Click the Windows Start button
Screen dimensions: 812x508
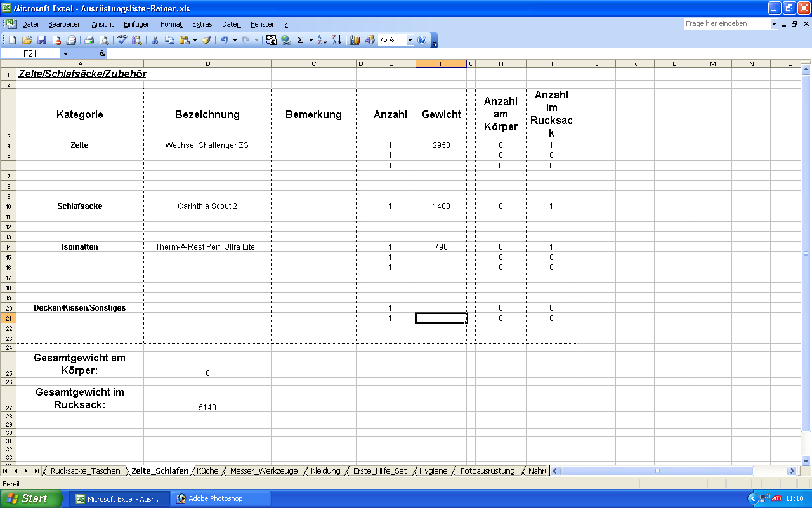point(31,498)
